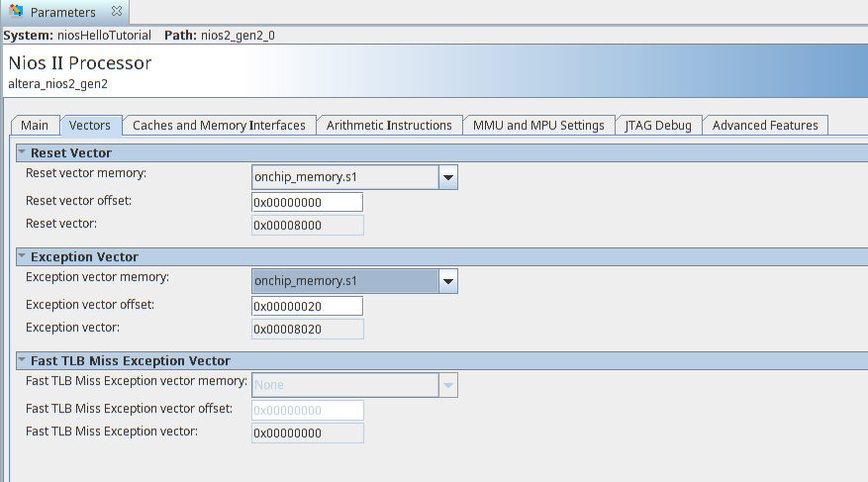Collapse the Fast TLB Miss Exception Vector section

point(22,361)
